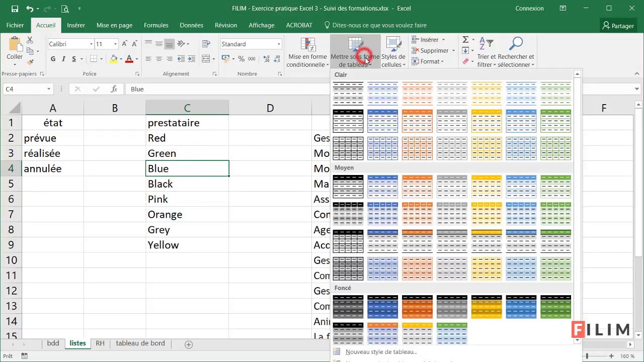Toggle middle vertical alignment

(158, 44)
